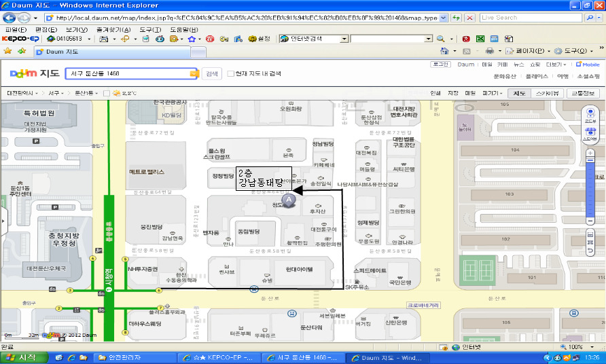Click the Live Search input box
This screenshot has height=364, width=606.
pyautogui.click(x=531, y=18)
